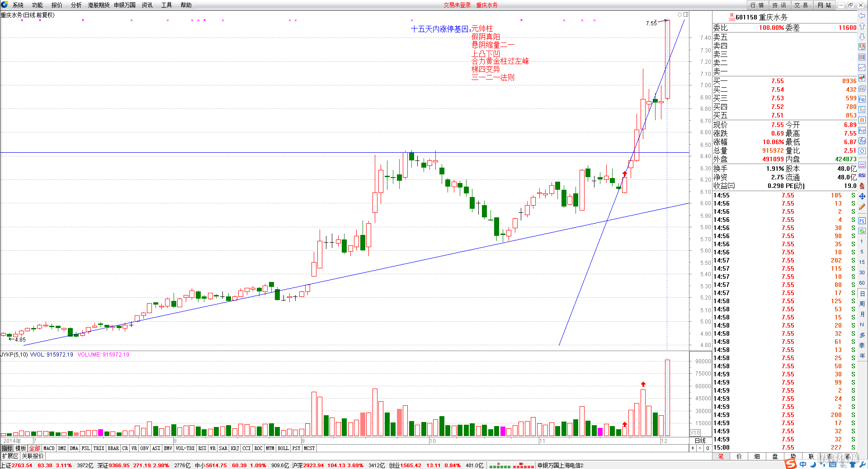Click the blue wrench icon in tray

point(863,464)
